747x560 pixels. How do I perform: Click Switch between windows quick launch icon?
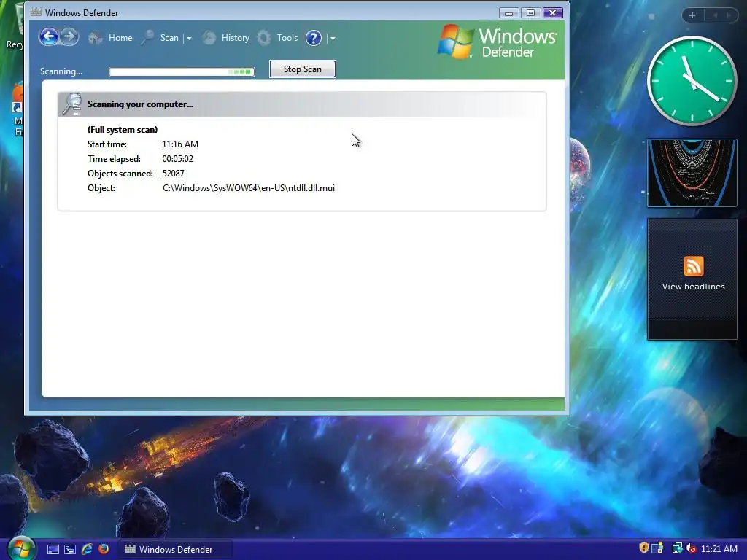click(69, 550)
